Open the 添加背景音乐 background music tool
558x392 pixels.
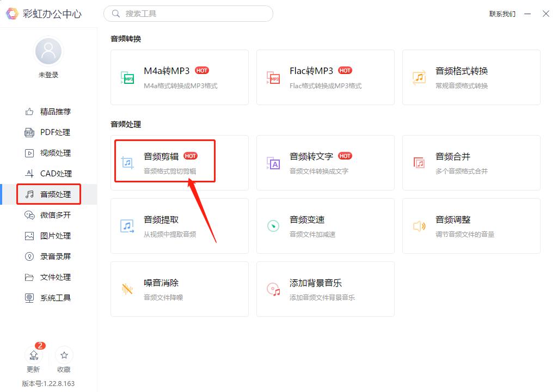pyautogui.click(x=326, y=287)
